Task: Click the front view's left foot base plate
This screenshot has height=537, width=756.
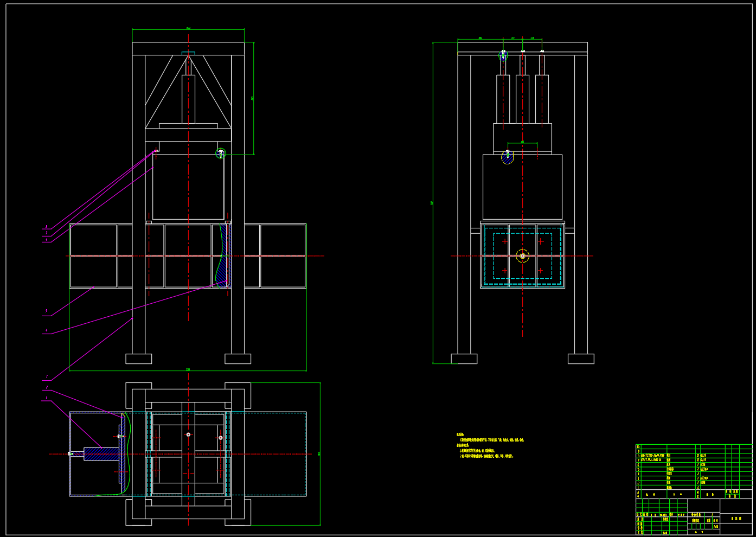Action: [138, 359]
